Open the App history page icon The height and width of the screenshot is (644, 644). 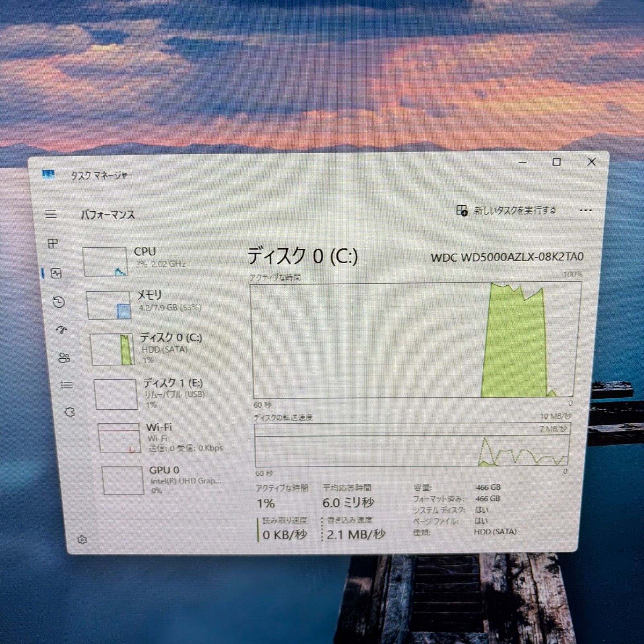coord(59,302)
